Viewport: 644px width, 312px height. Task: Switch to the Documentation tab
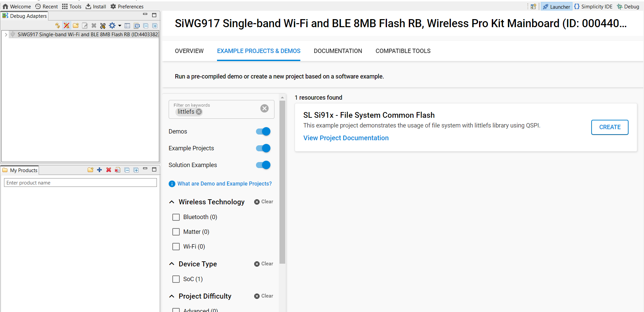pyautogui.click(x=338, y=51)
